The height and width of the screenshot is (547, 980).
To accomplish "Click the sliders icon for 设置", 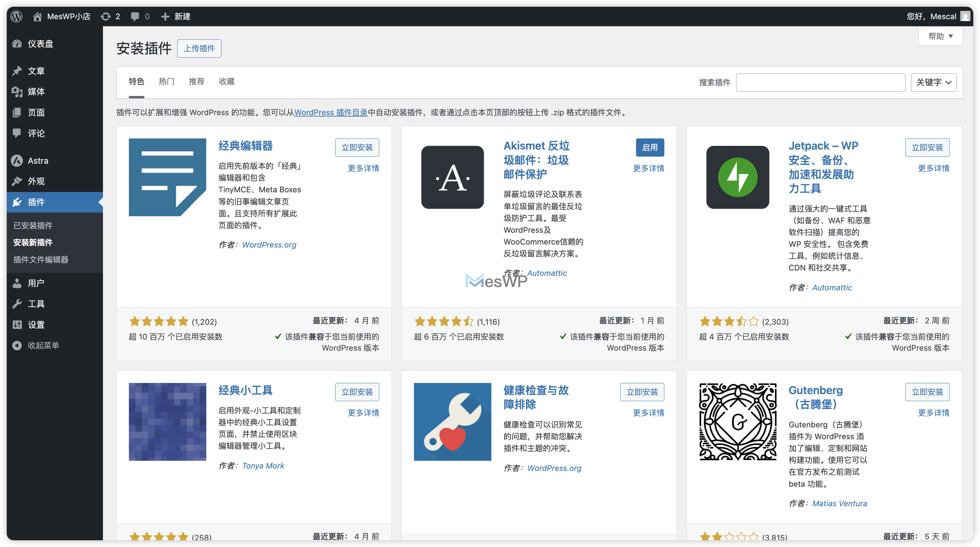I will (x=17, y=325).
